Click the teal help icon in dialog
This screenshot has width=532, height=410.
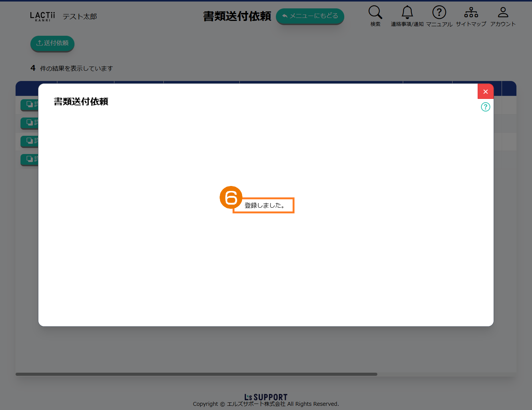485,107
